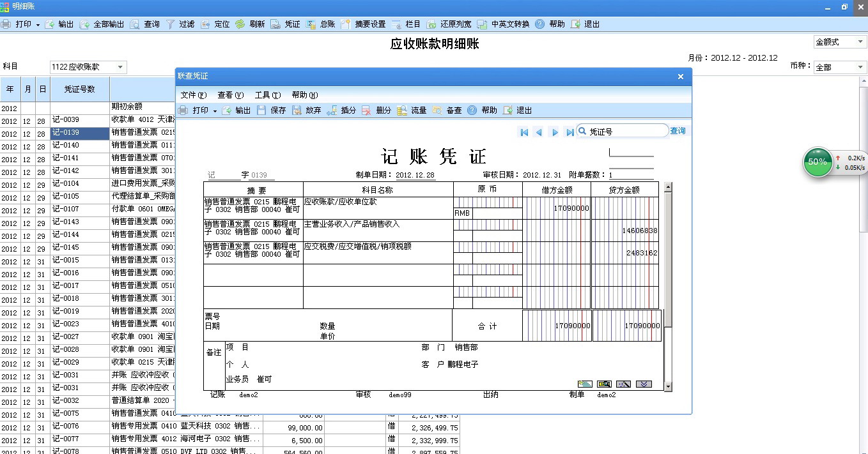Click the voucher scrollbar down arrow

pos(669,387)
